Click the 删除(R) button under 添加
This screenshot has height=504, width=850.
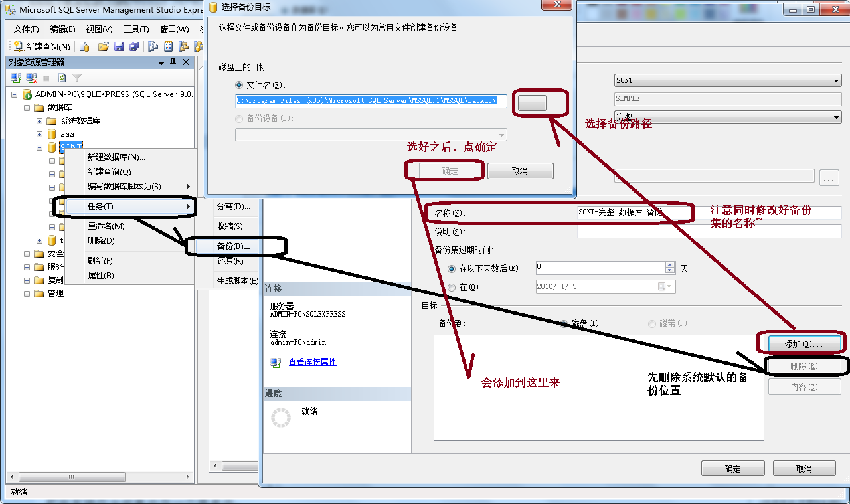(x=804, y=366)
